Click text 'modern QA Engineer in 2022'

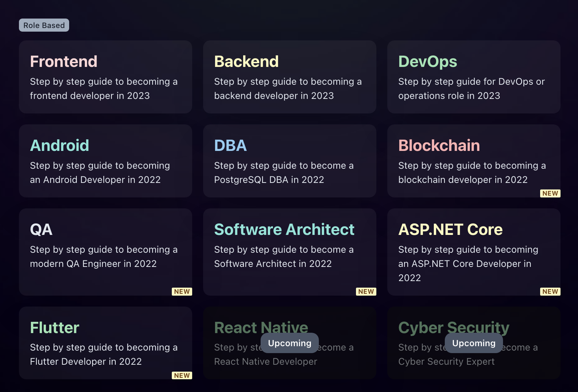93,264
